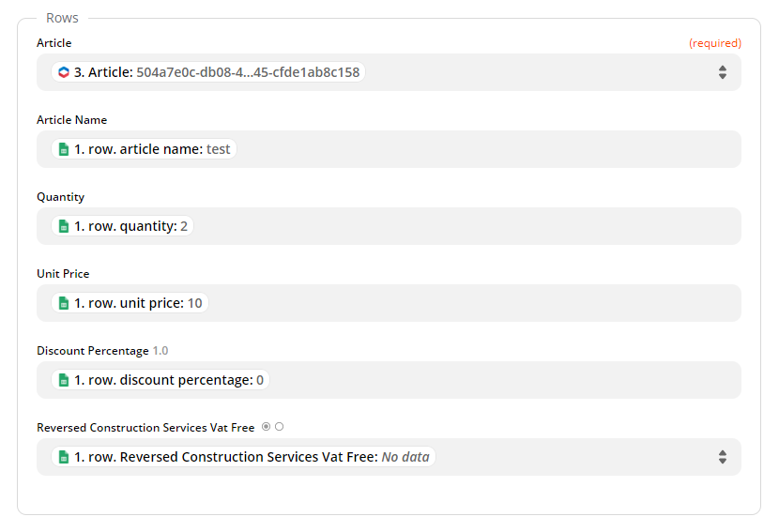Click the Google Sheets icon beside quantity
Viewport: 779px width, 532px height.
click(x=64, y=226)
